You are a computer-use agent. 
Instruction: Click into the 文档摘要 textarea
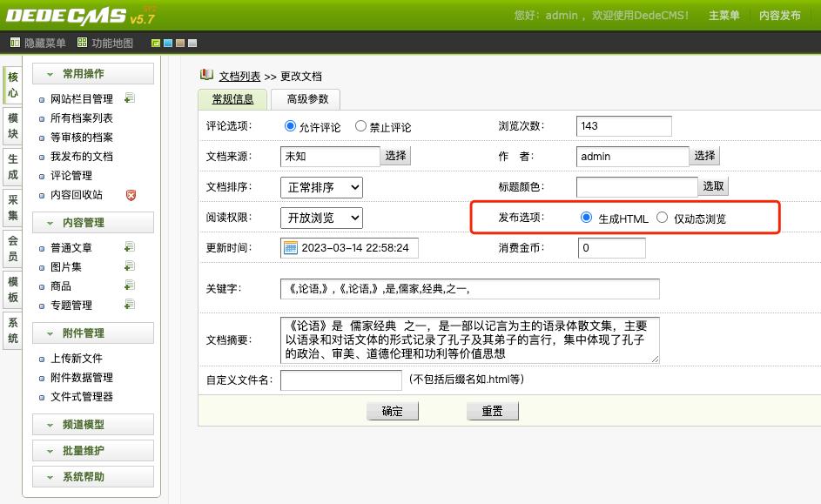coord(469,339)
